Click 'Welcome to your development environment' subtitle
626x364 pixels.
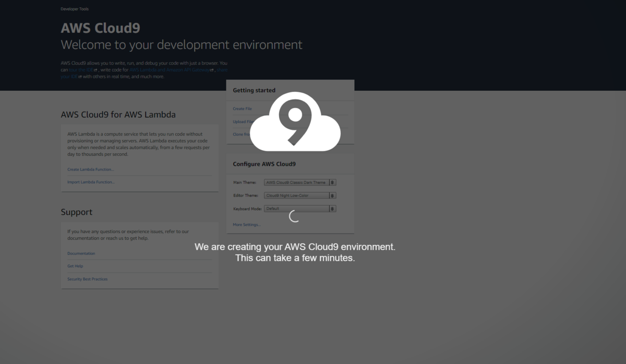[182, 45]
